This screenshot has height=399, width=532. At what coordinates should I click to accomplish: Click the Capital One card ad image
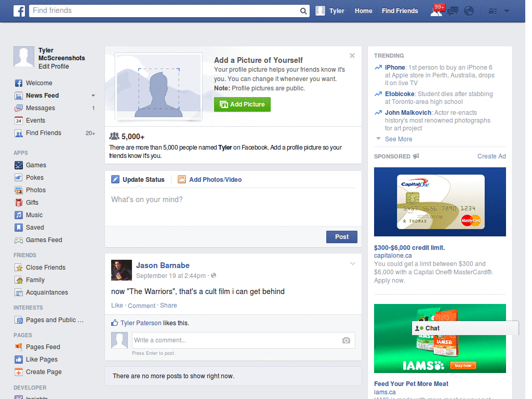pos(440,202)
